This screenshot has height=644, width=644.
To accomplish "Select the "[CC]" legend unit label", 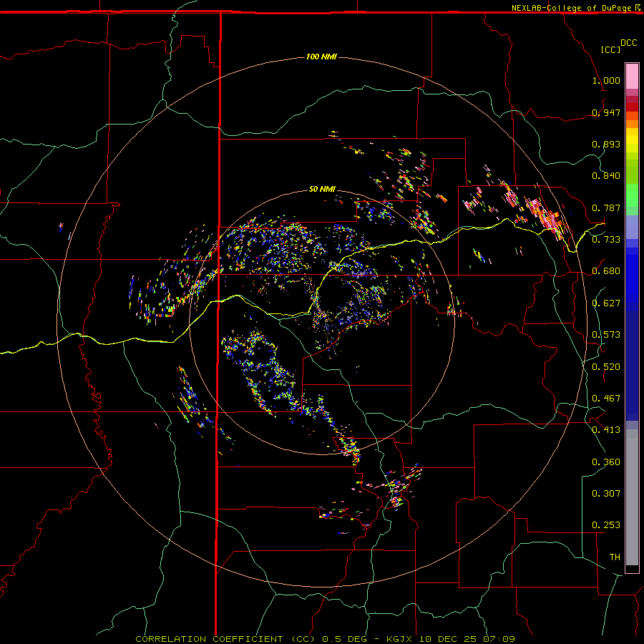I will click(611, 49).
